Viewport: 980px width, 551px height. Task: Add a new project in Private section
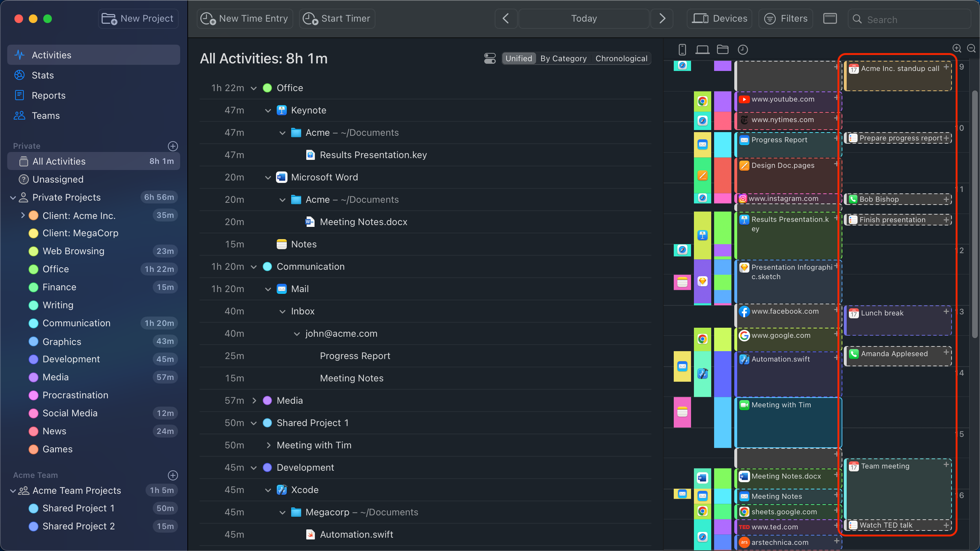click(x=173, y=146)
